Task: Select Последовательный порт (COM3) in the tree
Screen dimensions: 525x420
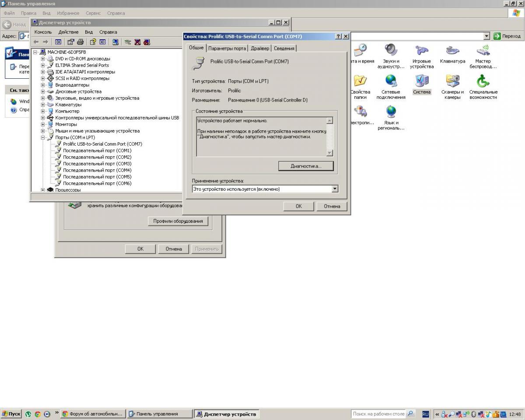Action: (97, 164)
